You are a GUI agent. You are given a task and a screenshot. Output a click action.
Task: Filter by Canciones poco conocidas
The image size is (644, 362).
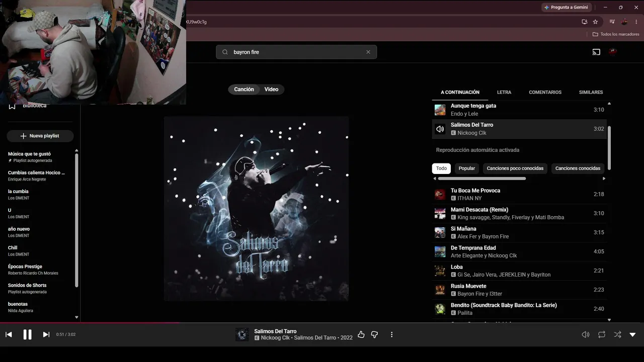coord(515,168)
